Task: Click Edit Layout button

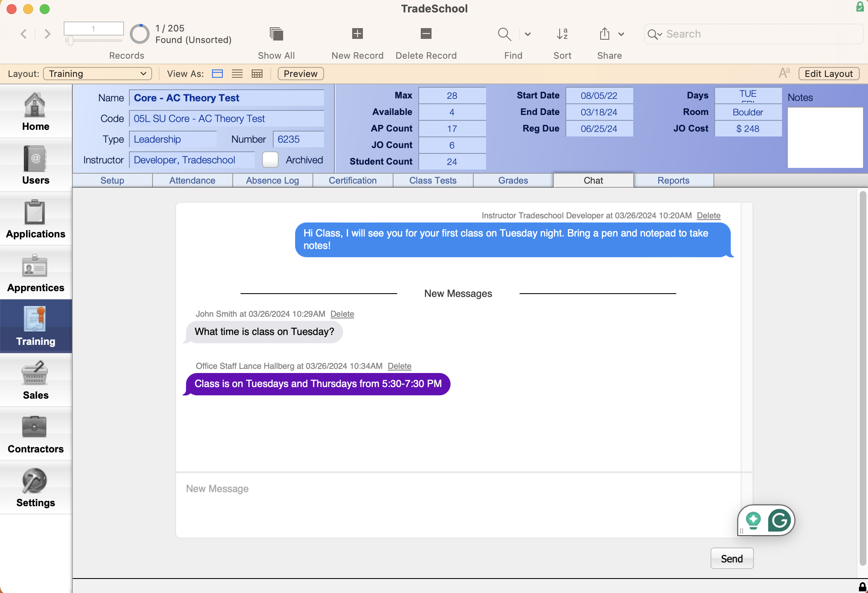Action: point(828,73)
